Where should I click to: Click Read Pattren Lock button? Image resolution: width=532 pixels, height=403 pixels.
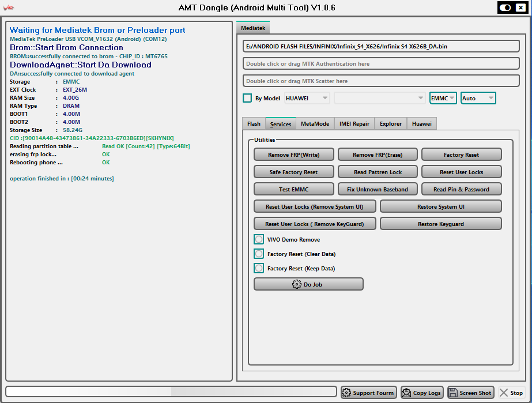click(x=378, y=172)
